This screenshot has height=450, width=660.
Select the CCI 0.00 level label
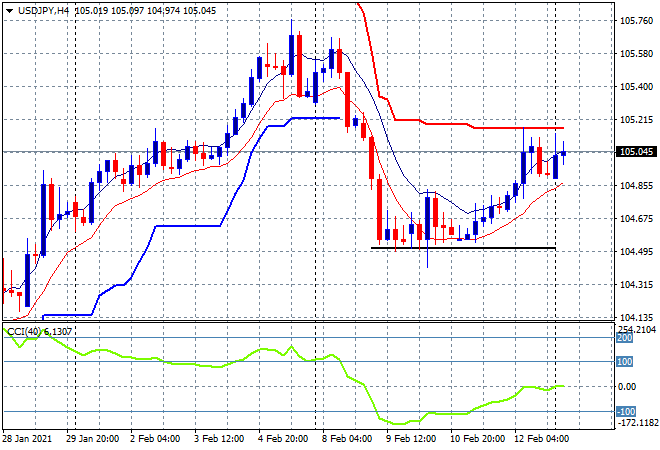coord(627,386)
